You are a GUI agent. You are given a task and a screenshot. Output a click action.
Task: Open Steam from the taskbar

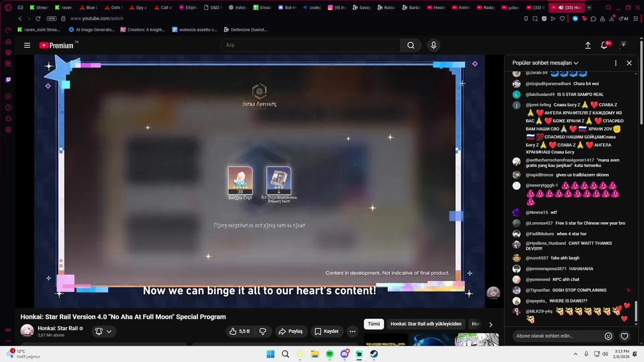coord(374,354)
